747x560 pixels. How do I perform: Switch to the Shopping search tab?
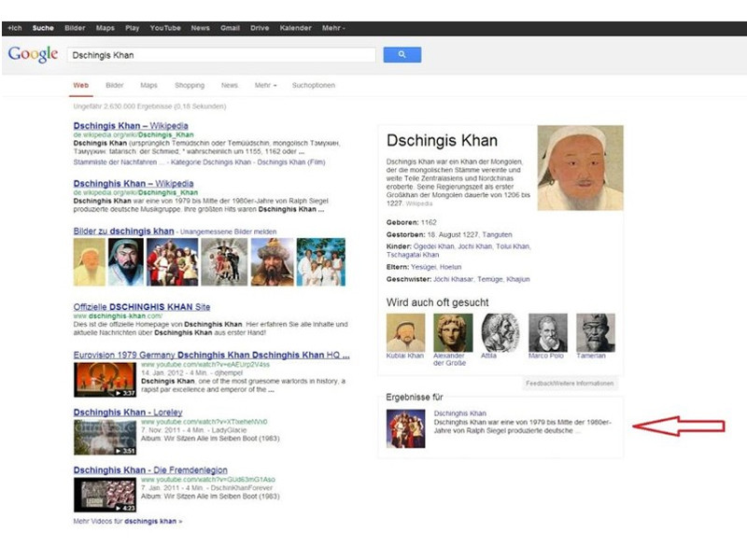pyautogui.click(x=189, y=85)
